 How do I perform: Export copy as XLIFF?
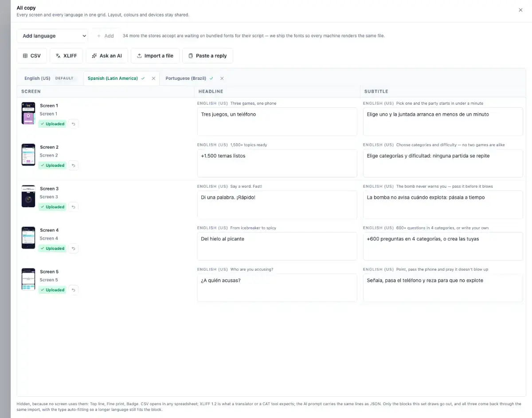(66, 56)
